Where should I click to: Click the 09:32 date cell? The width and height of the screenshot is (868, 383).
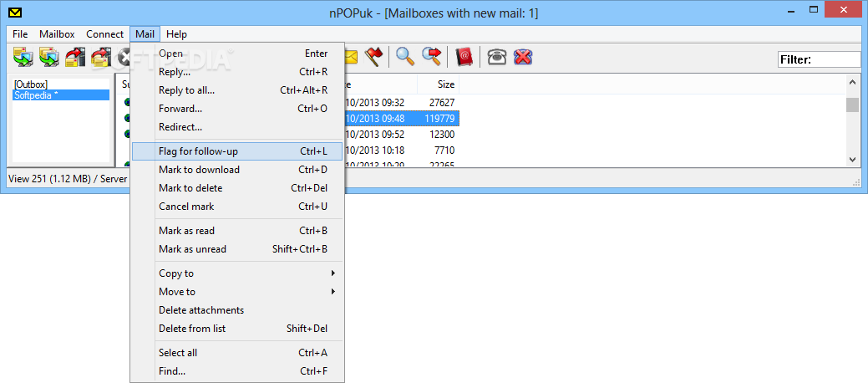tap(375, 103)
